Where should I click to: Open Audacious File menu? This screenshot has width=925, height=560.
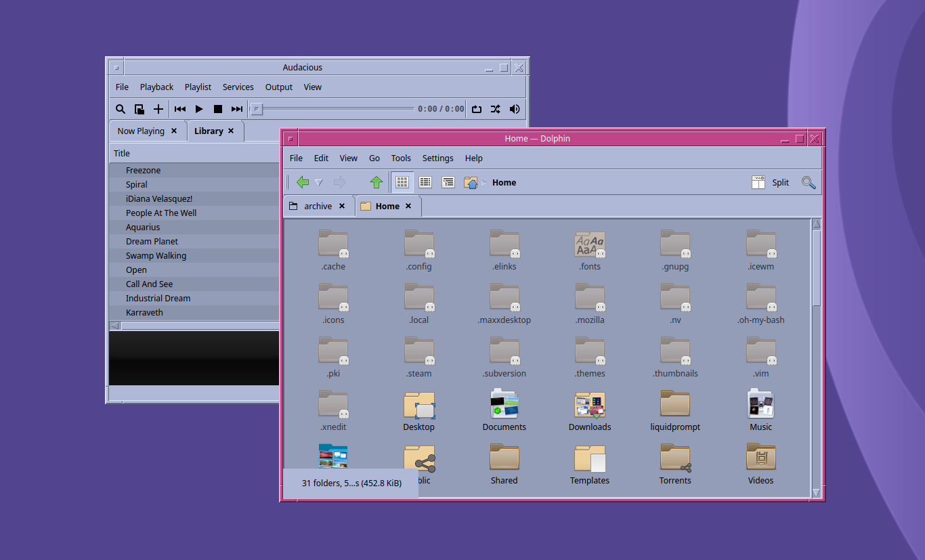[122, 87]
